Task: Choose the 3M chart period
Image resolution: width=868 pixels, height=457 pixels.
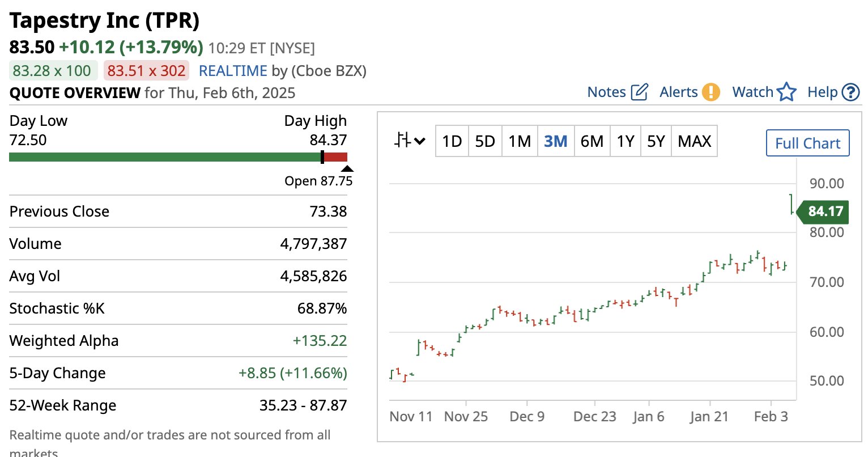Action: [x=555, y=141]
